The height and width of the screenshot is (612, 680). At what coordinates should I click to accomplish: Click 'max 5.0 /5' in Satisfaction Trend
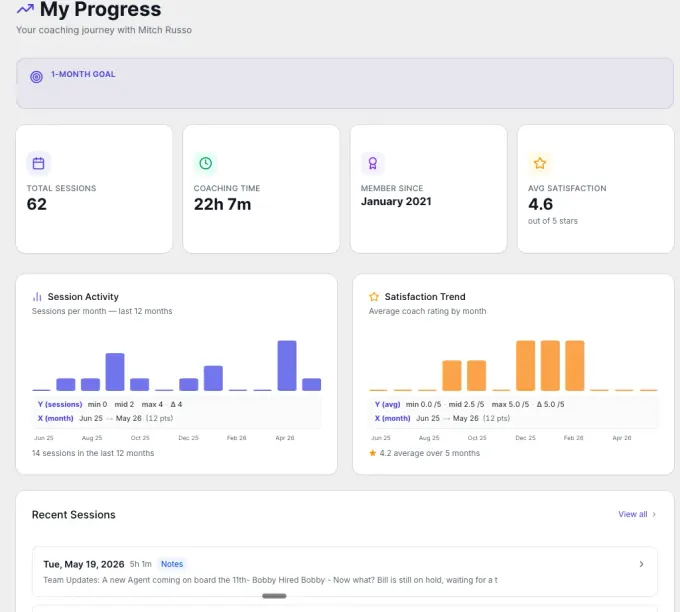tap(510, 404)
